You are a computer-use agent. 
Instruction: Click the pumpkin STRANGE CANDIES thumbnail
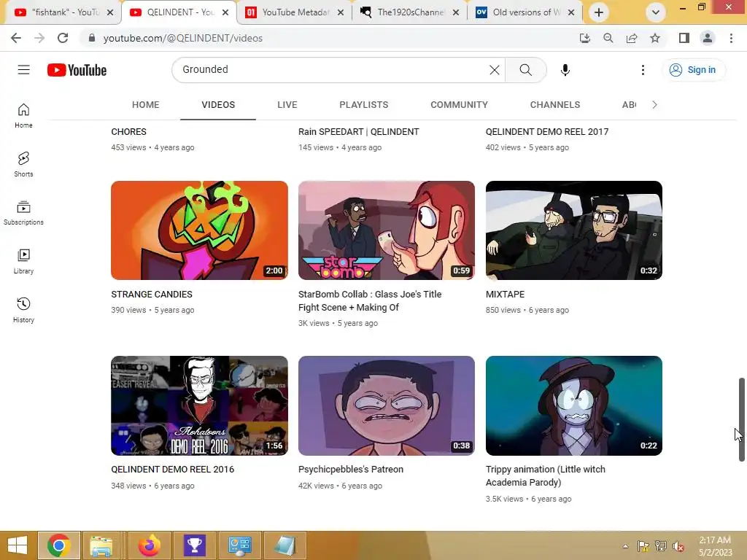coord(199,230)
